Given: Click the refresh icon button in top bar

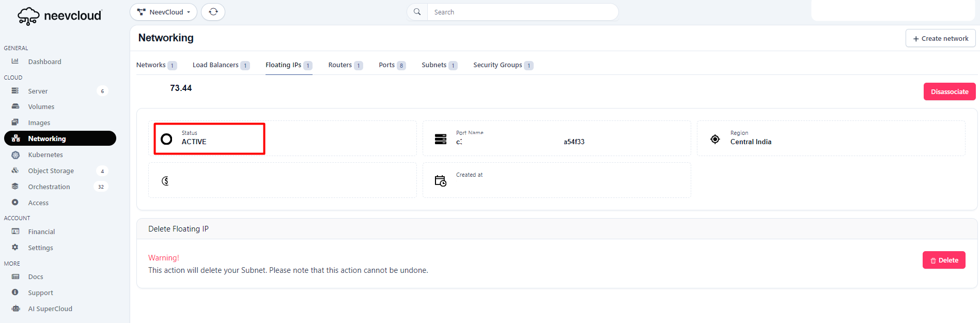Looking at the screenshot, I should tap(213, 12).
